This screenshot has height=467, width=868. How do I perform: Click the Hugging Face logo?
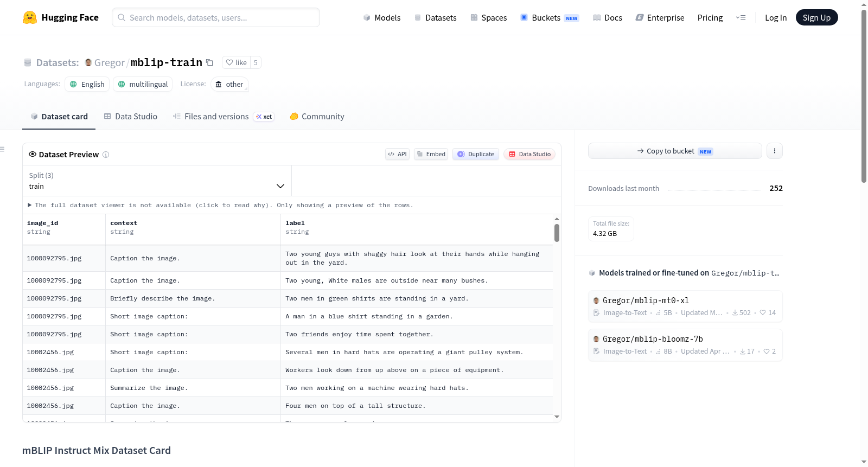(x=60, y=17)
